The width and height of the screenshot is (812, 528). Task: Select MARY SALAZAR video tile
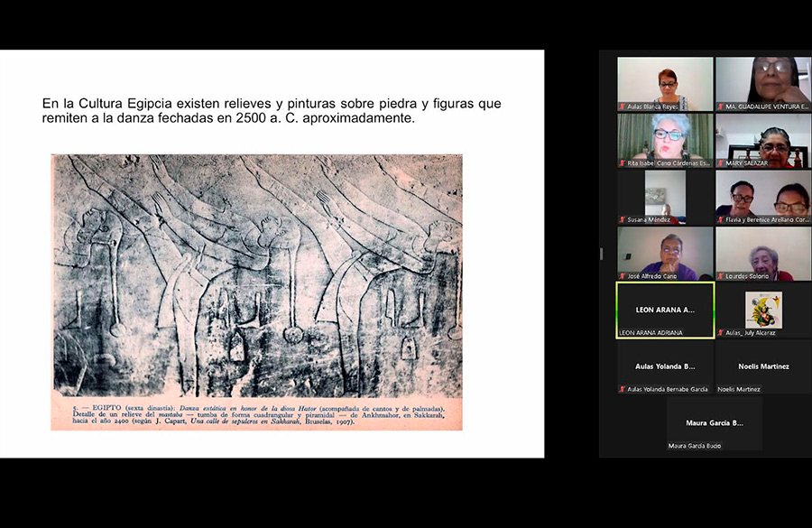764,141
